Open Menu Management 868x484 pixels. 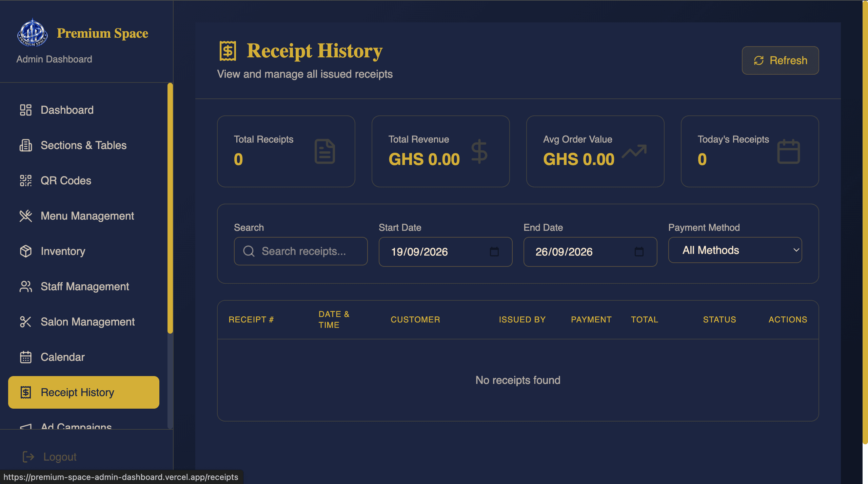[x=84, y=216]
